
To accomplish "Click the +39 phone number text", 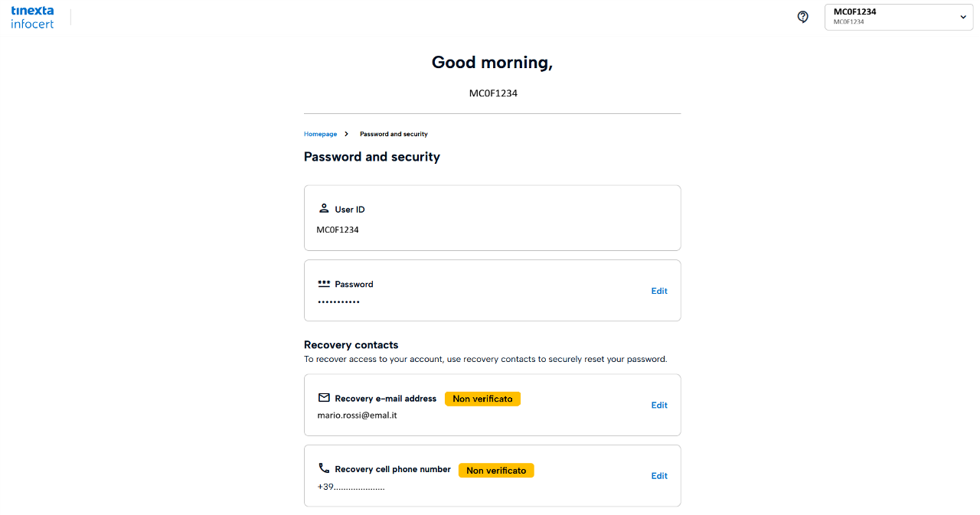I will pos(351,487).
